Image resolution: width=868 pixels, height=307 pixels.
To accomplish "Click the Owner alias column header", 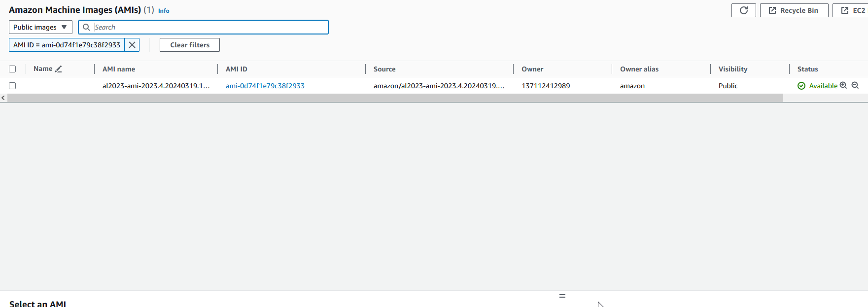I will click(x=639, y=69).
